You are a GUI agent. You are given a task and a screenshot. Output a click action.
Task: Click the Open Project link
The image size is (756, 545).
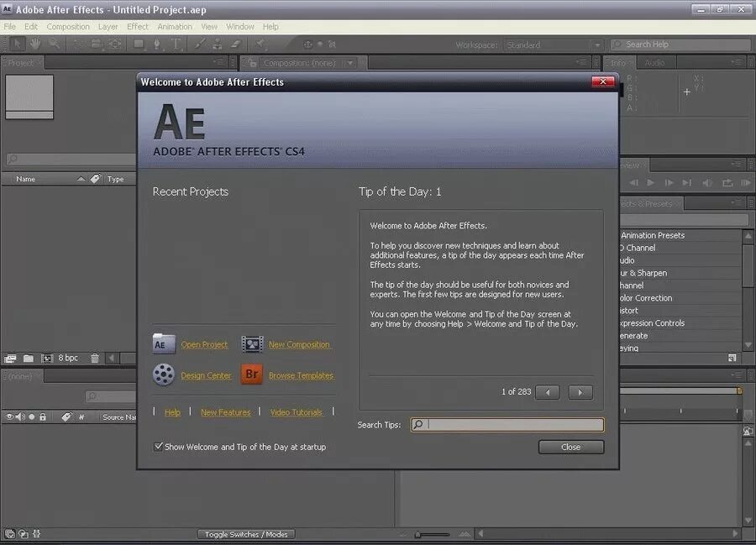click(204, 344)
